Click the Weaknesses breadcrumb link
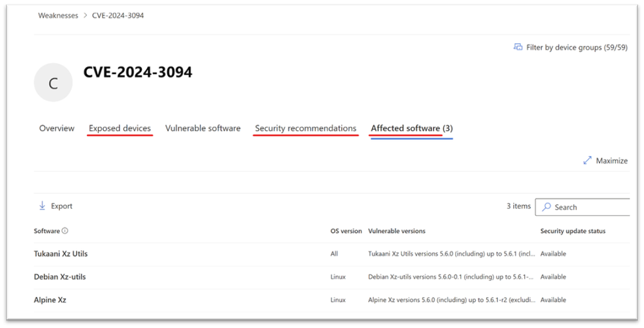The width and height of the screenshot is (644, 328). [x=58, y=15]
